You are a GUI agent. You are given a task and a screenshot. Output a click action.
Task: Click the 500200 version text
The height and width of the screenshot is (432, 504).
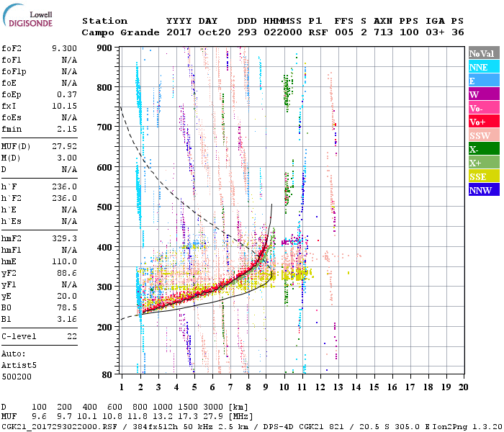[17, 377]
